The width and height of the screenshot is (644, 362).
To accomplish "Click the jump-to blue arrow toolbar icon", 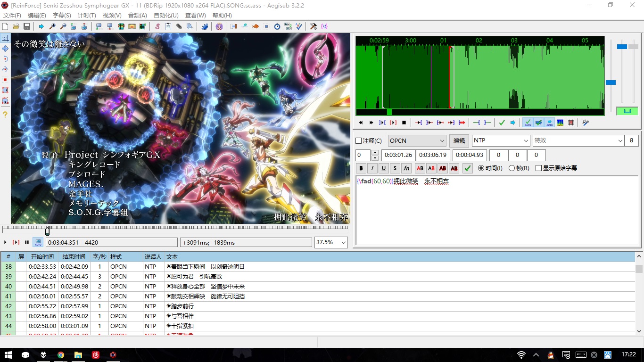I will [41, 26].
